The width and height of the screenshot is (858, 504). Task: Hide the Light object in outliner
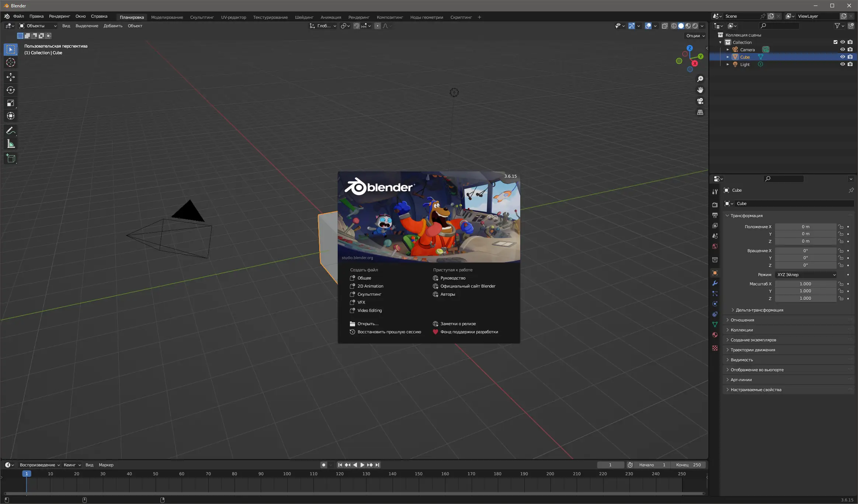point(843,64)
